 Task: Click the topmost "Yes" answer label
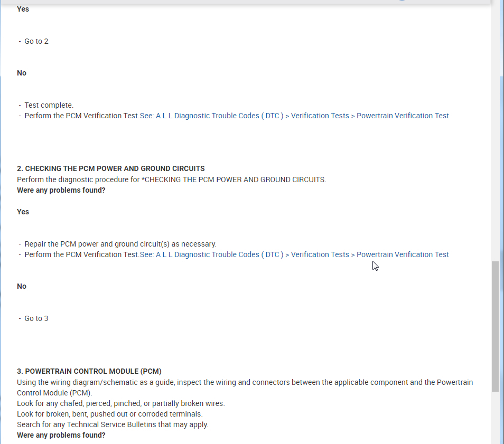23,9
